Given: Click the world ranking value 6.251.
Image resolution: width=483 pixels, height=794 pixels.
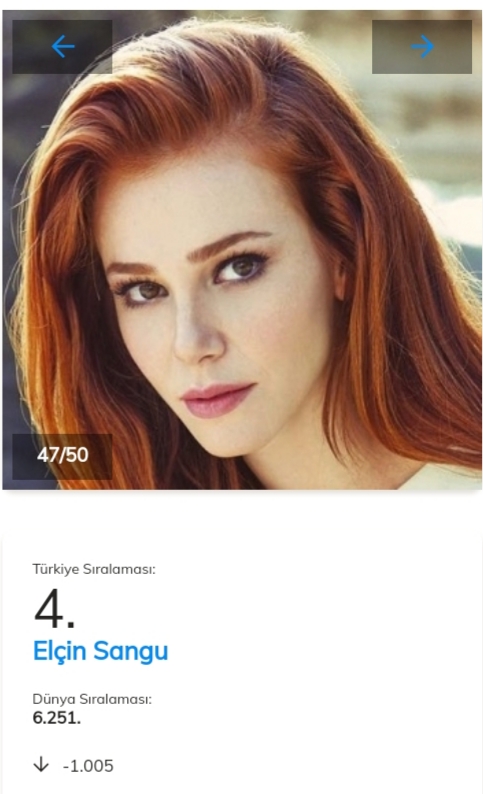Looking at the screenshot, I should point(57,718).
